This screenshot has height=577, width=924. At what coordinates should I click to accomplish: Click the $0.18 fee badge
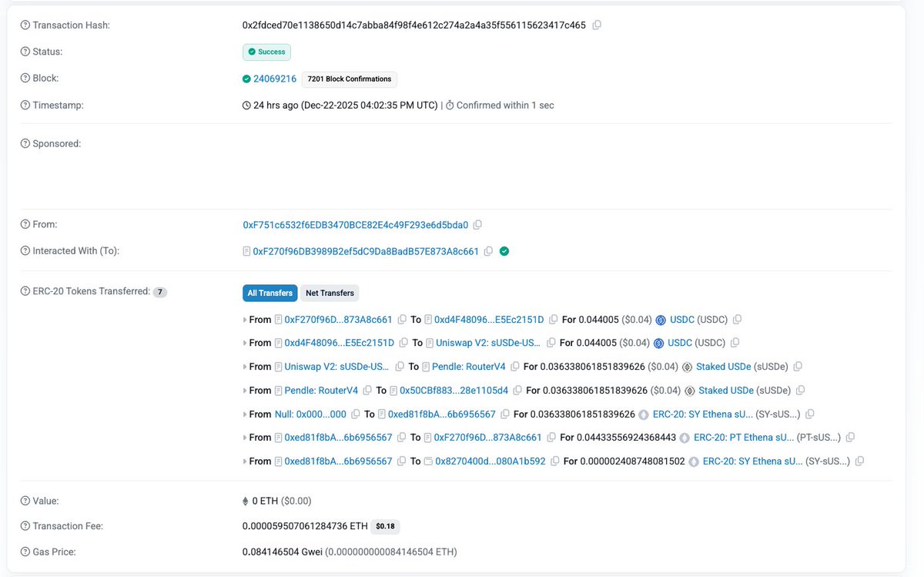pyautogui.click(x=385, y=527)
